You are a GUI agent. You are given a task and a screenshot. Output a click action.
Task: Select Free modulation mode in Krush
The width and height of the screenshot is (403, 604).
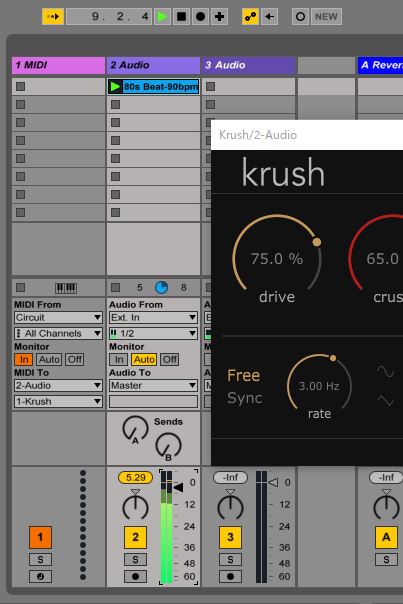coord(243,376)
